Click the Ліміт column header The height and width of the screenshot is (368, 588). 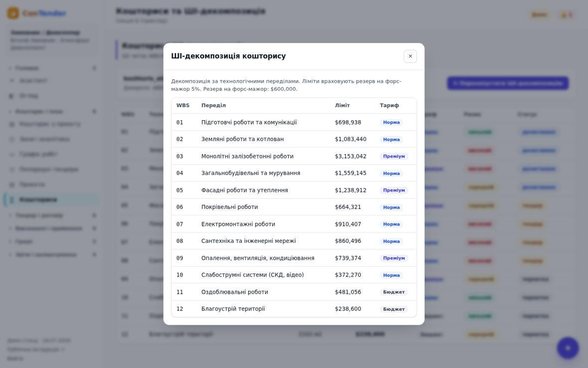pyautogui.click(x=342, y=105)
